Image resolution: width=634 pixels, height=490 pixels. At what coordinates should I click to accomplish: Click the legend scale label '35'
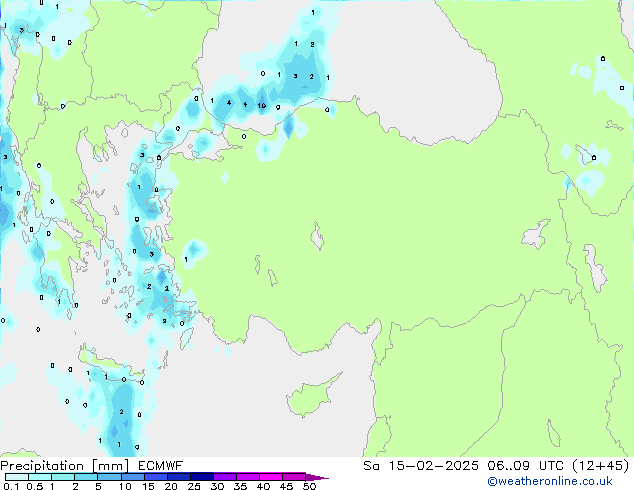[241, 486]
